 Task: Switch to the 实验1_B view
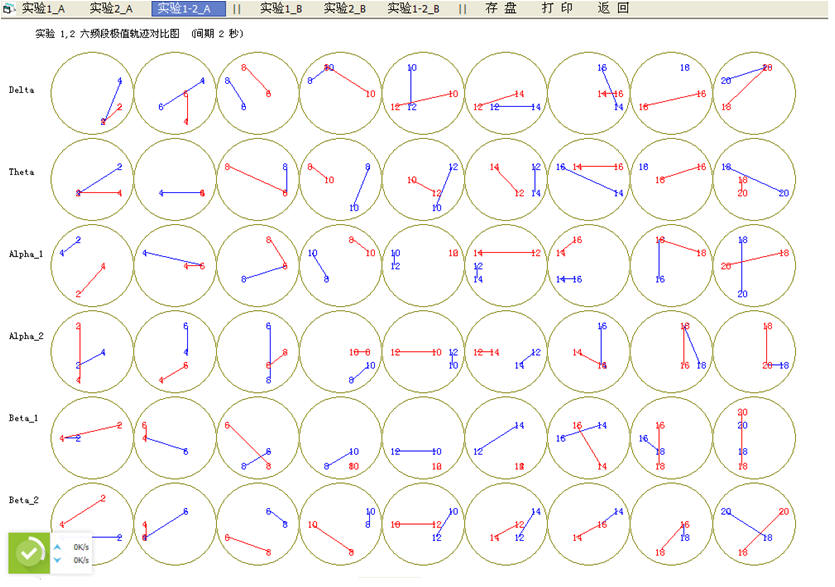coord(281,9)
